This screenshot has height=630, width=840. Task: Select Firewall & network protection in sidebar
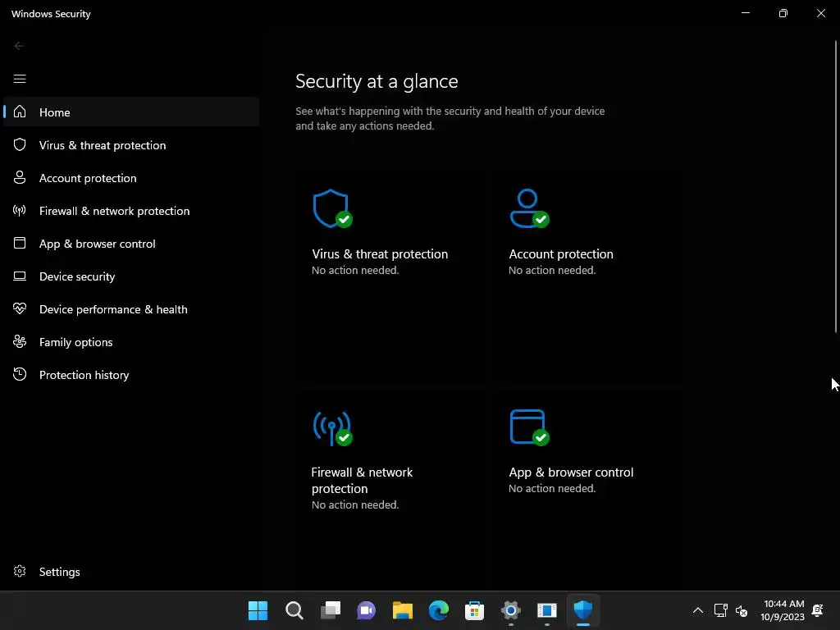(x=131, y=211)
